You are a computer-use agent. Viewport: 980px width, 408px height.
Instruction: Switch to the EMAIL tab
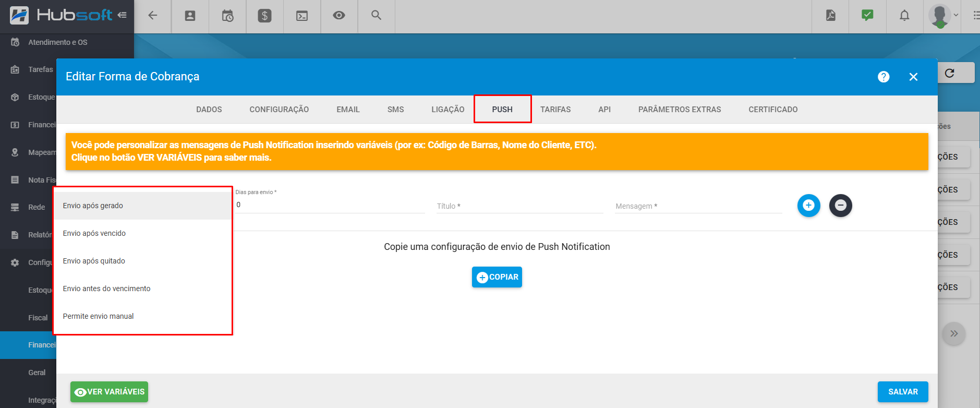pos(348,110)
